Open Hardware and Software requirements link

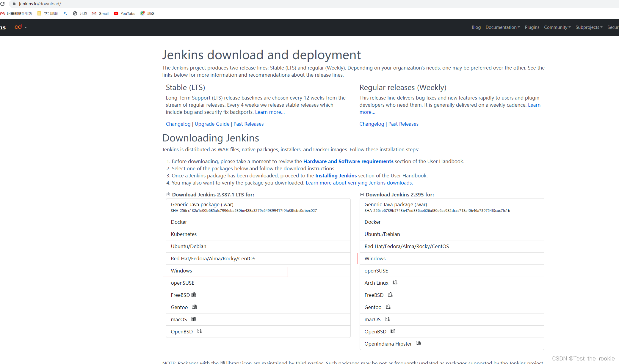[x=348, y=161]
